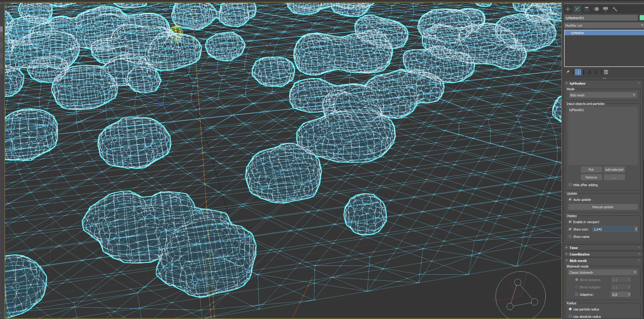644x319 pixels.
Task: Click the Show icon size field
Action: [x=613, y=229]
